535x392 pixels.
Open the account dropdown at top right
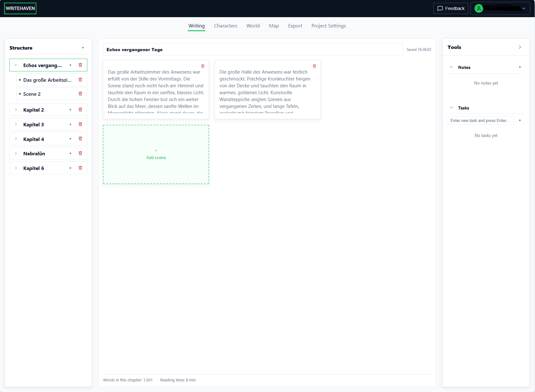[x=523, y=8]
